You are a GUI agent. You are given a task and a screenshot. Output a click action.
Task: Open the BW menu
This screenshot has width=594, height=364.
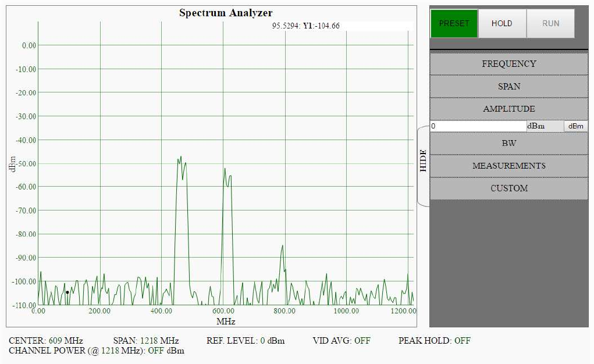508,143
